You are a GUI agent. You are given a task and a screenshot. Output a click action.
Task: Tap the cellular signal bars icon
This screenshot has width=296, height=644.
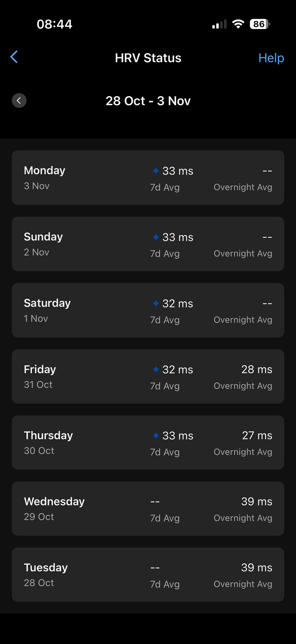[x=219, y=24]
